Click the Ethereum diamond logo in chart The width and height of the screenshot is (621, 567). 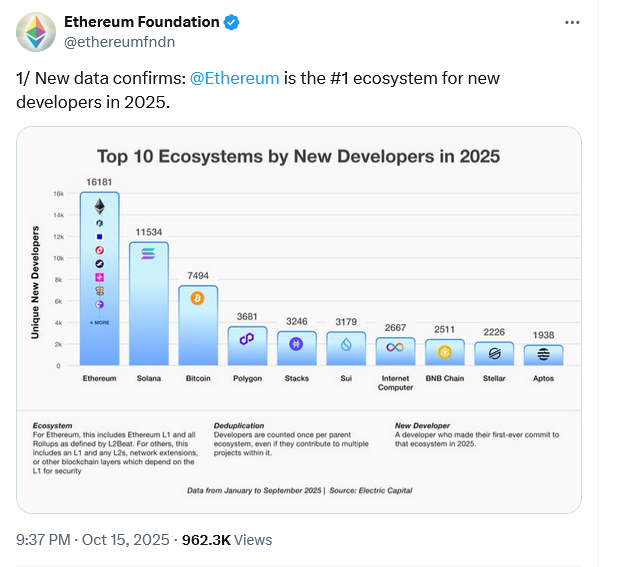click(99, 206)
